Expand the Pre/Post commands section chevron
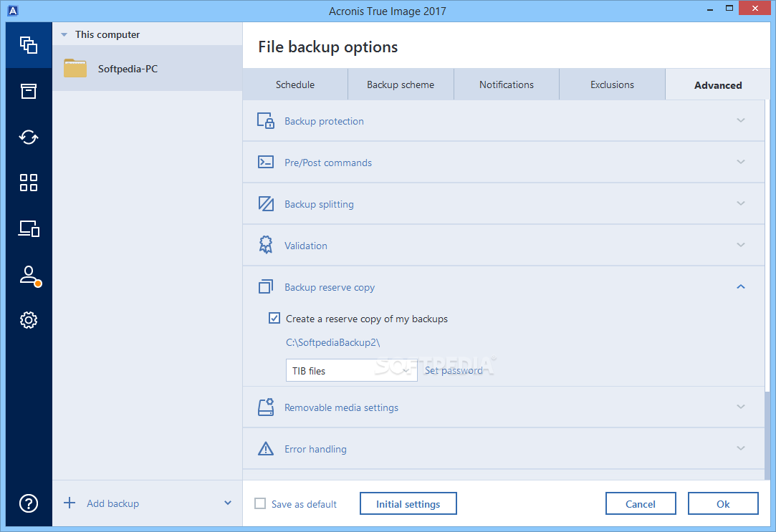 (741, 162)
